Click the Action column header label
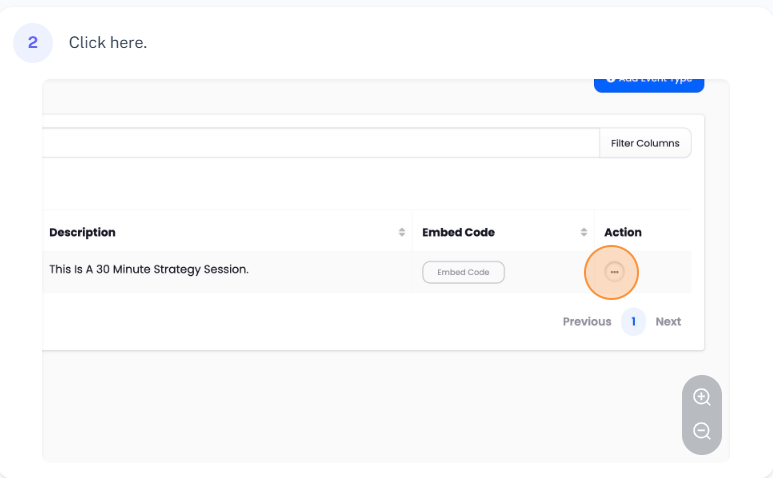The image size is (773, 478). pyautogui.click(x=623, y=232)
